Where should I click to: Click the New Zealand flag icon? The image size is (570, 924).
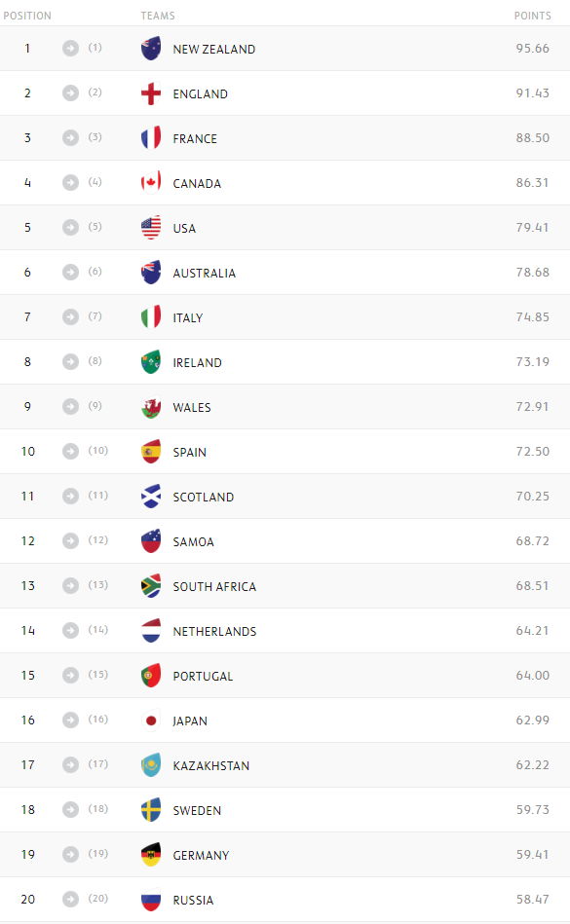click(151, 49)
